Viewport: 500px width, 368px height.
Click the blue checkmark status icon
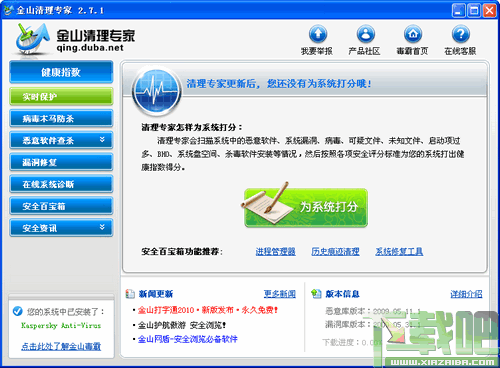[x=17, y=311]
